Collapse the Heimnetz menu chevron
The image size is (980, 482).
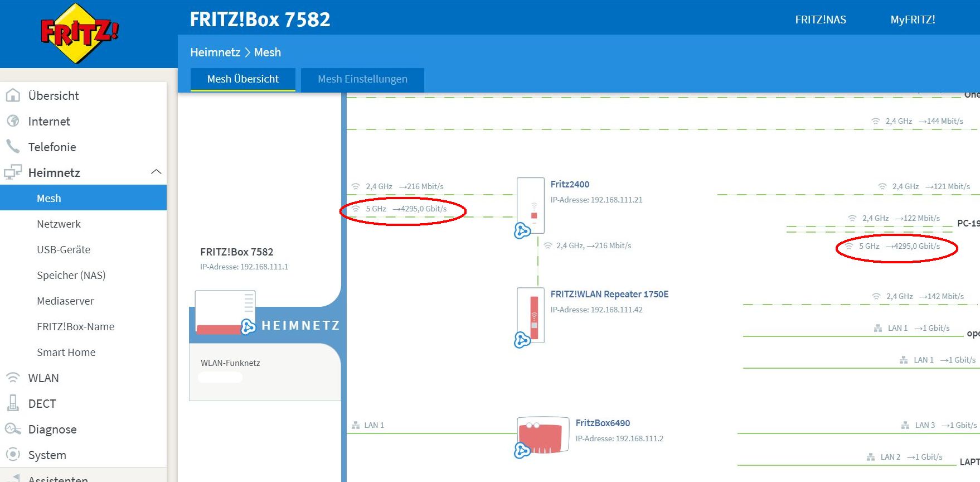pos(156,172)
